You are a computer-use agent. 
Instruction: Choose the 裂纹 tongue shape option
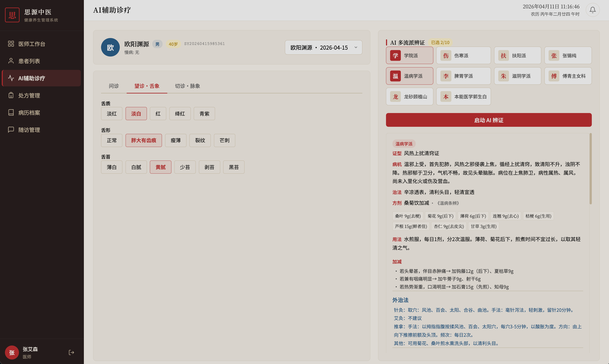[x=200, y=141]
